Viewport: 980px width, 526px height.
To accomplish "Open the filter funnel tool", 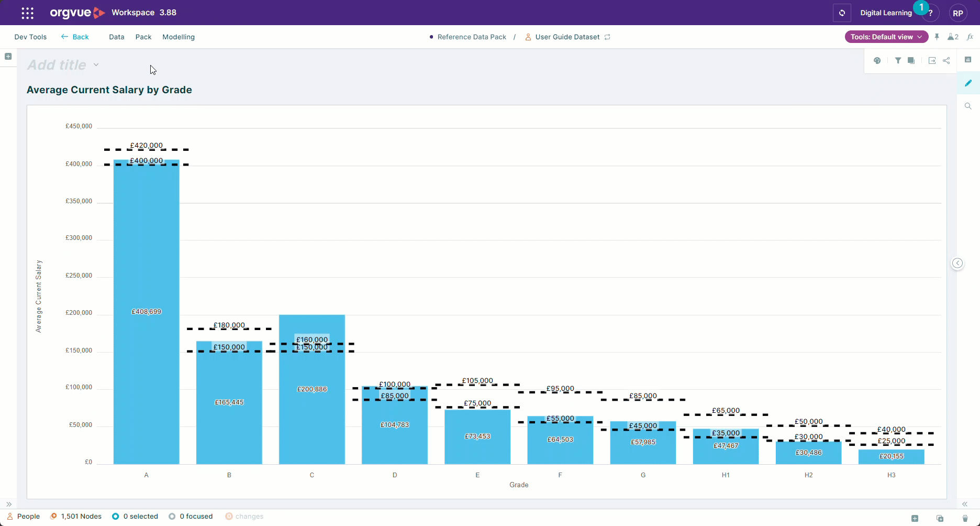I will [x=898, y=61].
